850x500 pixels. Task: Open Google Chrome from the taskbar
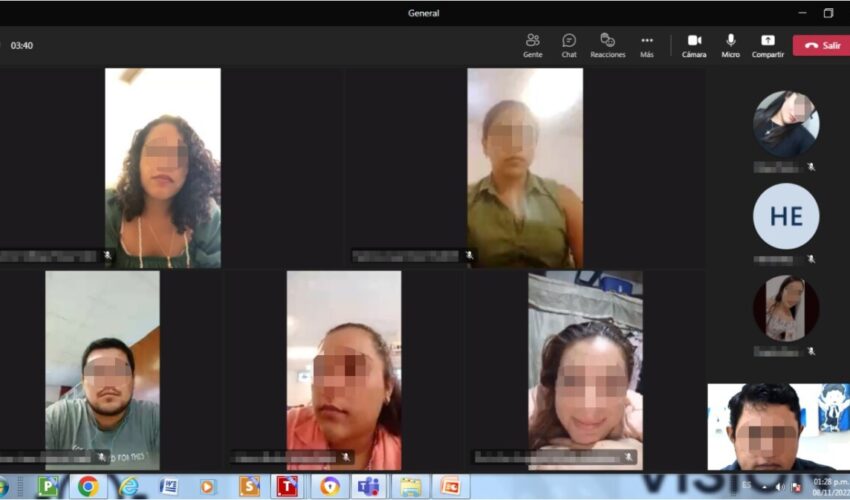pos(88,486)
